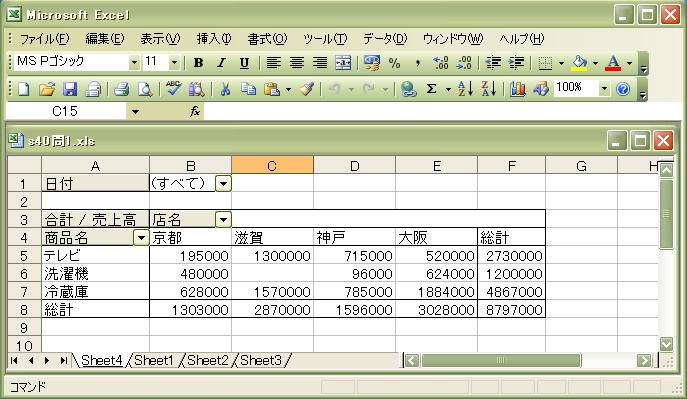Image resolution: width=687 pixels, height=399 pixels.
Task: Open the Name Box dropdown
Action: point(135,112)
